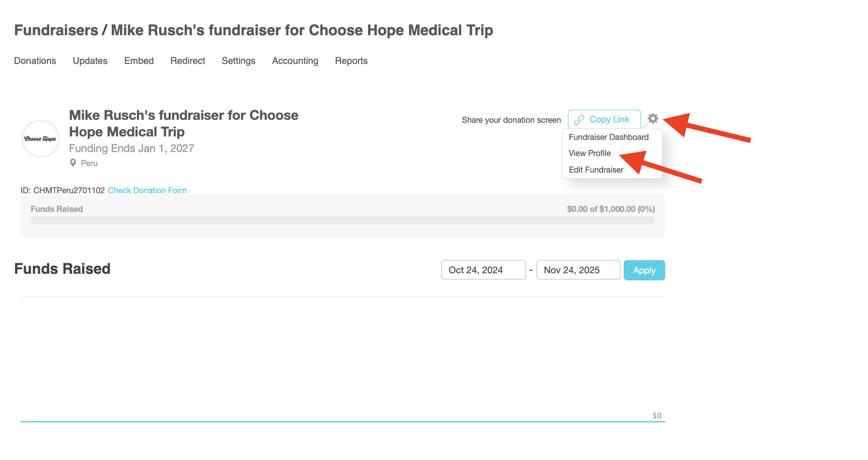Click the Apply date range button
The height and width of the screenshot is (460, 868).
[644, 270]
